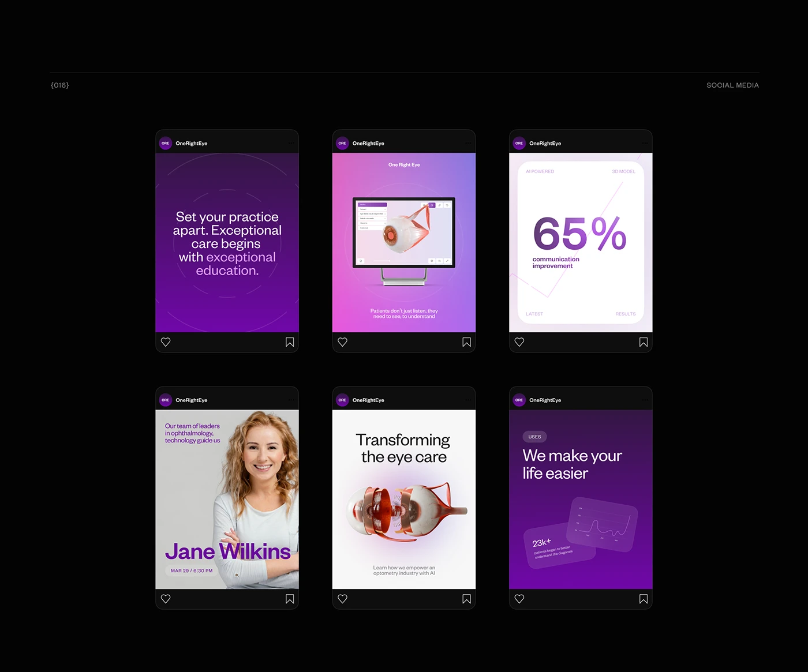Open more options on the 65% post
Screen dimensions: 808x672
coord(645,143)
